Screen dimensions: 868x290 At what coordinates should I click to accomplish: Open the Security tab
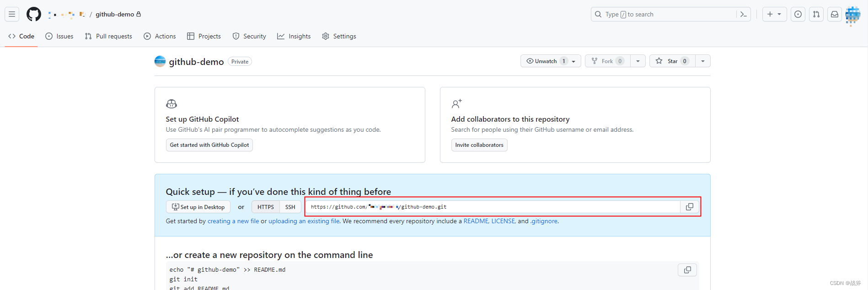click(249, 36)
